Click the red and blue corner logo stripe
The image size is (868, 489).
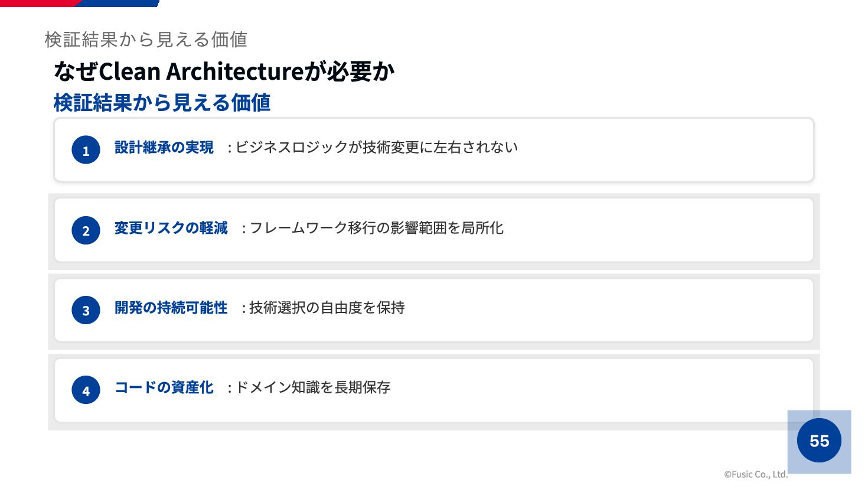click(x=80, y=3)
